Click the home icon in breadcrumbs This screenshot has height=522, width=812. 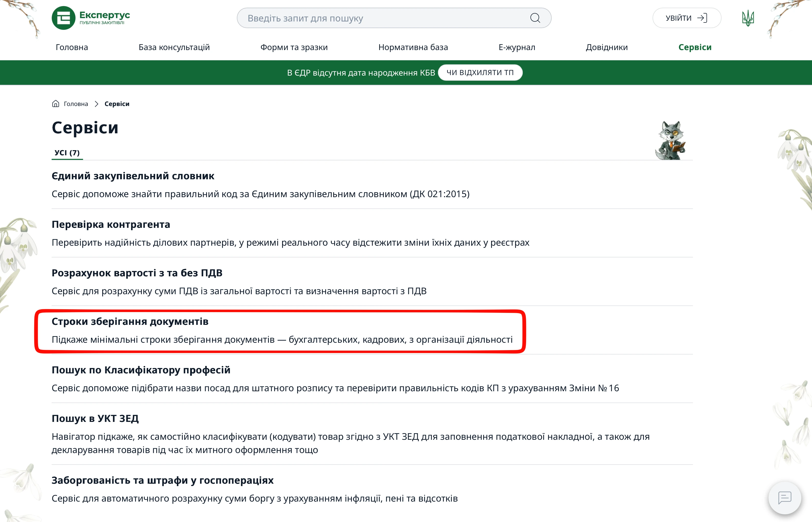56,103
